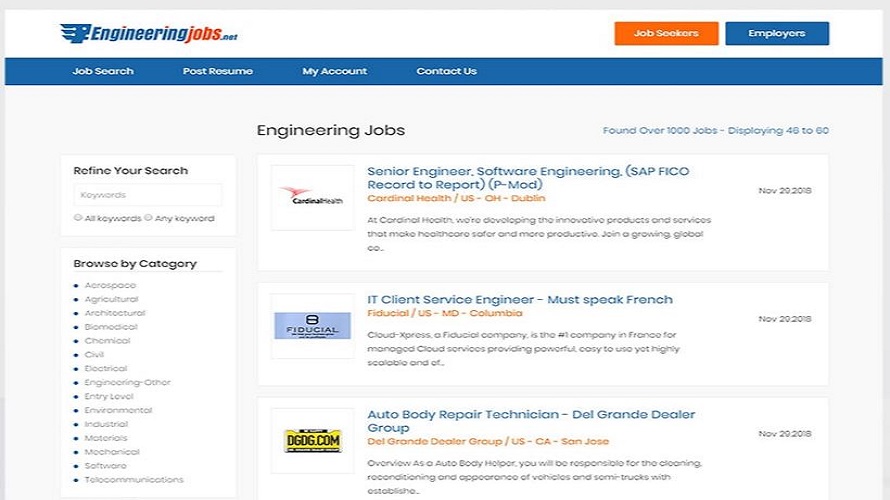Click the EngineeringJobs.net logo
This screenshot has width=890, height=500.
click(149, 33)
